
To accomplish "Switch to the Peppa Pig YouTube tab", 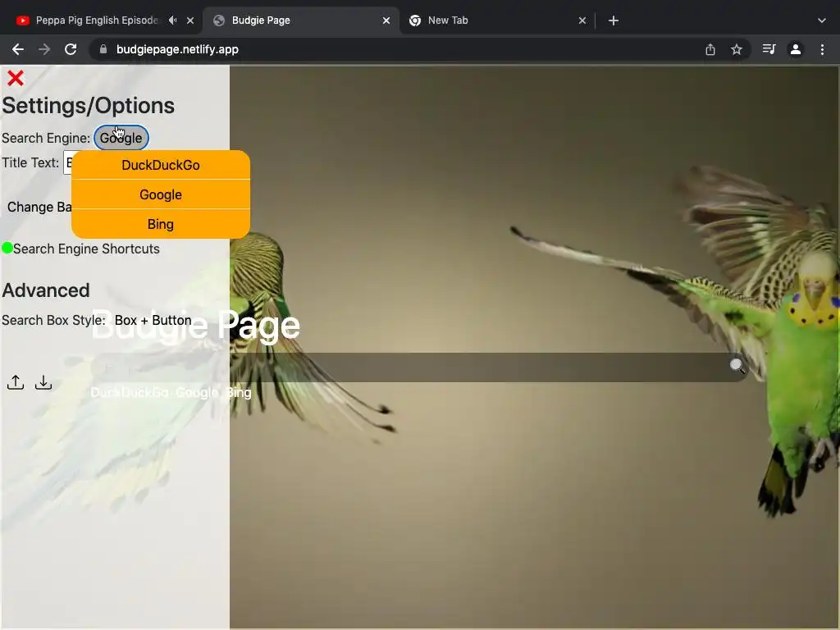I will [97, 21].
